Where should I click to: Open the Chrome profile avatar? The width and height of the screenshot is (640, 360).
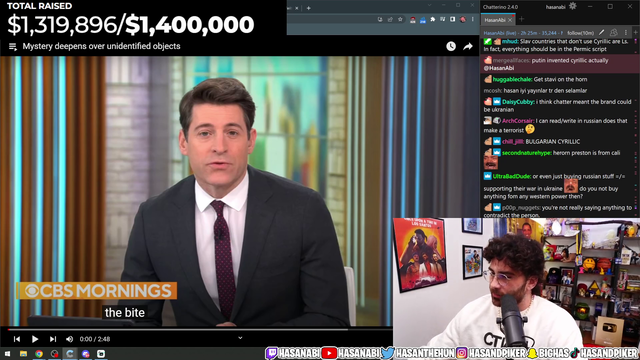(463, 19)
